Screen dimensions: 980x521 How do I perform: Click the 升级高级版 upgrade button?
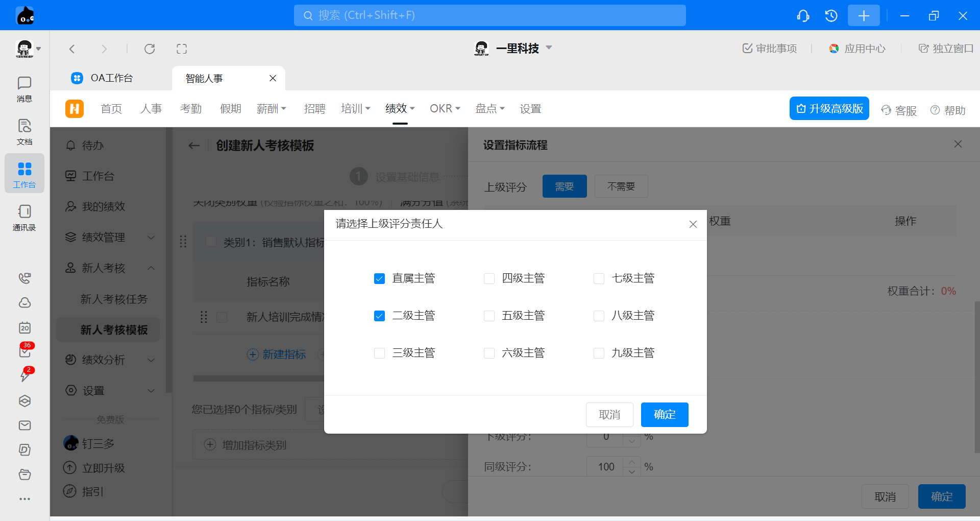829,109
